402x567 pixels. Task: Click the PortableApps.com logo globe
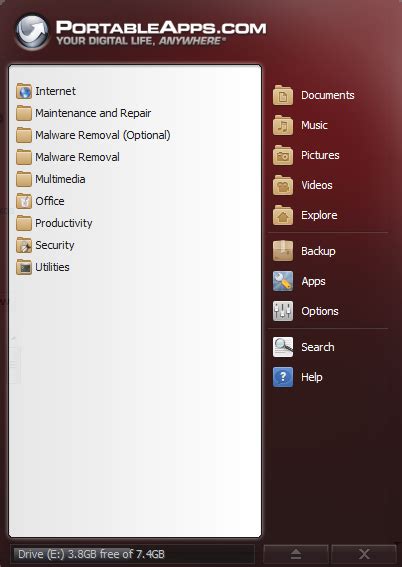(32, 31)
